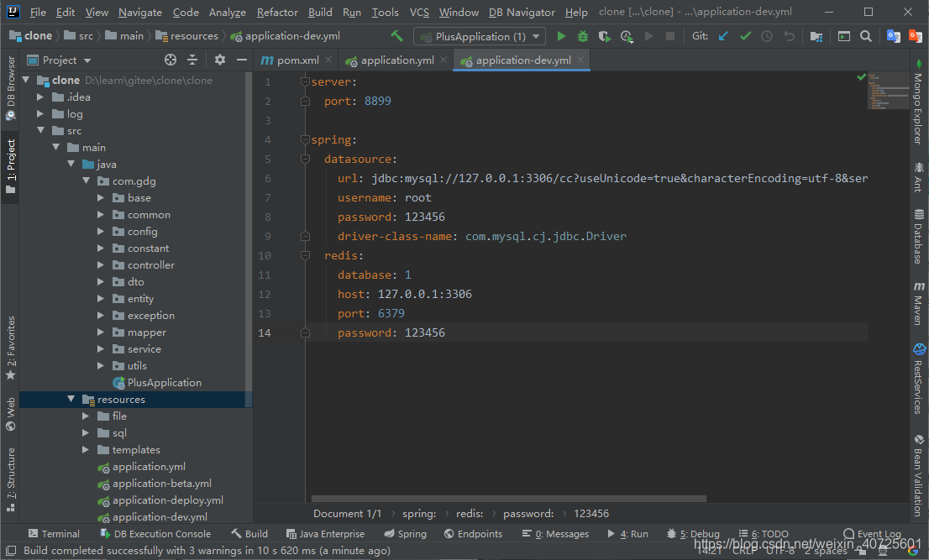Image resolution: width=929 pixels, height=560 pixels.
Task: Open the Web left tool window
Action: pyautogui.click(x=10, y=415)
